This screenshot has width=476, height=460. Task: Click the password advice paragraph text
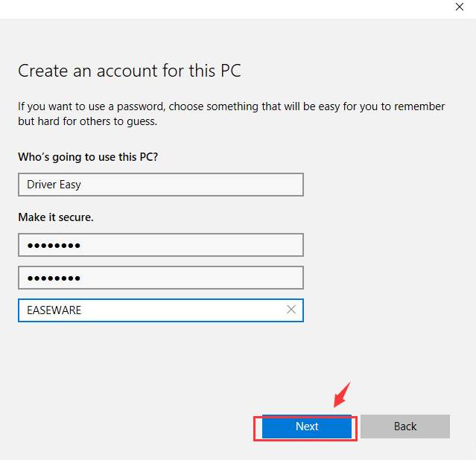click(x=232, y=114)
